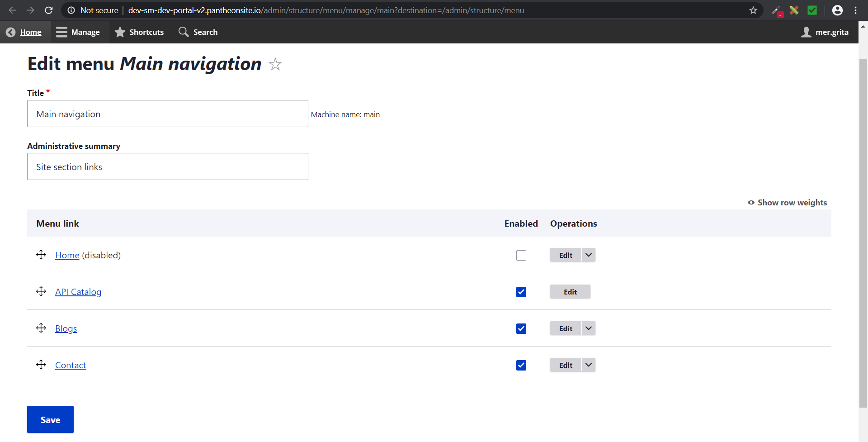868x442 pixels.
Task: Open the Shortcuts toolbar menu
Action: pyautogui.click(x=139, y=32)
